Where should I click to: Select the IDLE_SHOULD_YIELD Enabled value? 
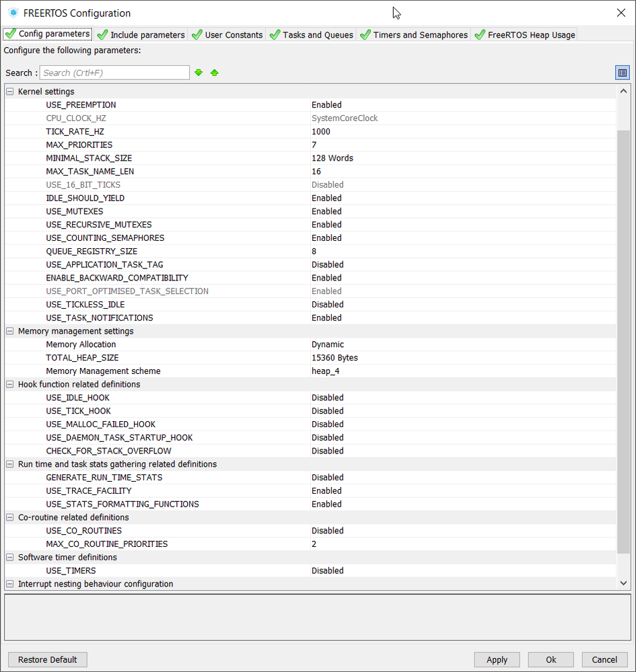326,198
